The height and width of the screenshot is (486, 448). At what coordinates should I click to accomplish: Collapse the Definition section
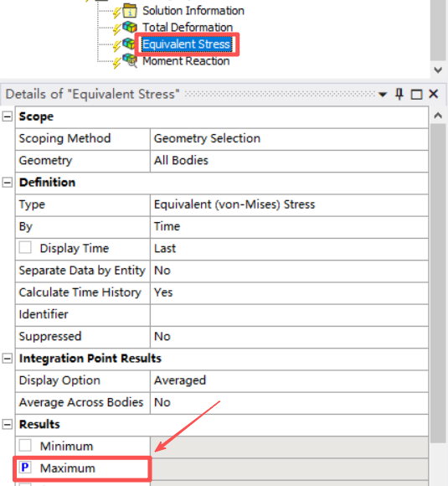(8, 183)
